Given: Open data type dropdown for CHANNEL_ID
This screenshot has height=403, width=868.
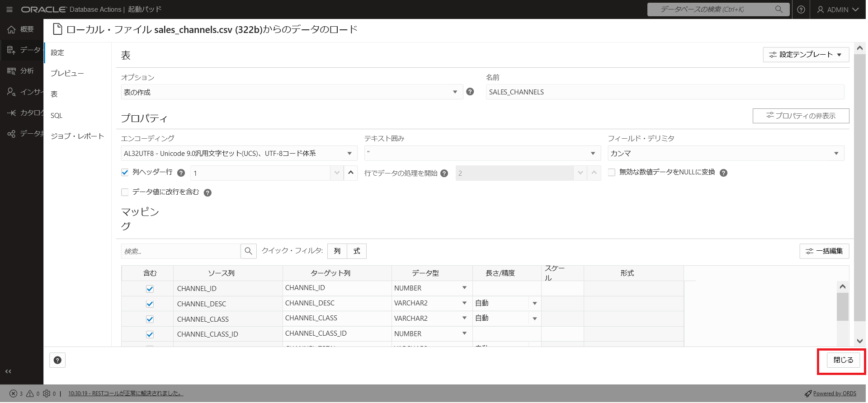Looking at the screenshot, I should pyautogui.click(x=464, y=288).
